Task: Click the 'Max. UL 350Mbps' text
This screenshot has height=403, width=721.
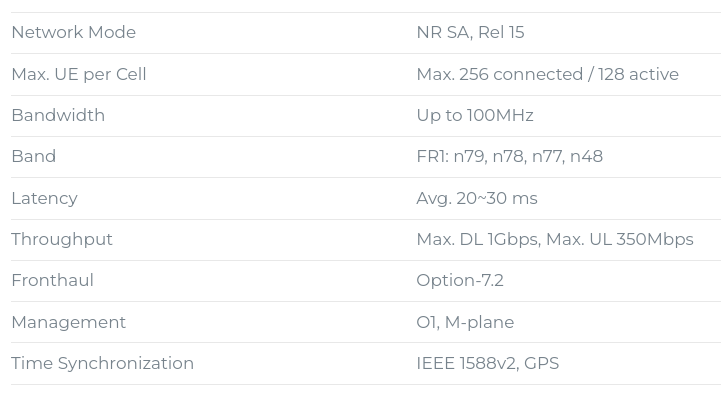Action: [621, 239]
